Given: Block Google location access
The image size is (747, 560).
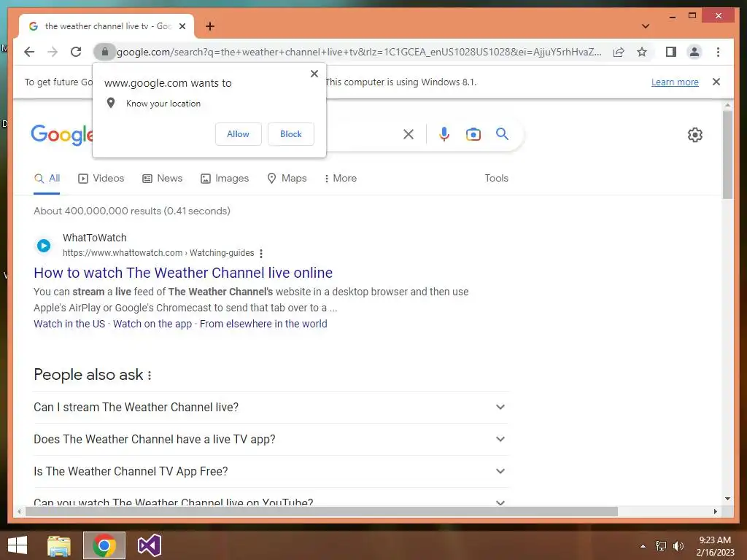Looking at the screenshot, I should tap(290, 134).
